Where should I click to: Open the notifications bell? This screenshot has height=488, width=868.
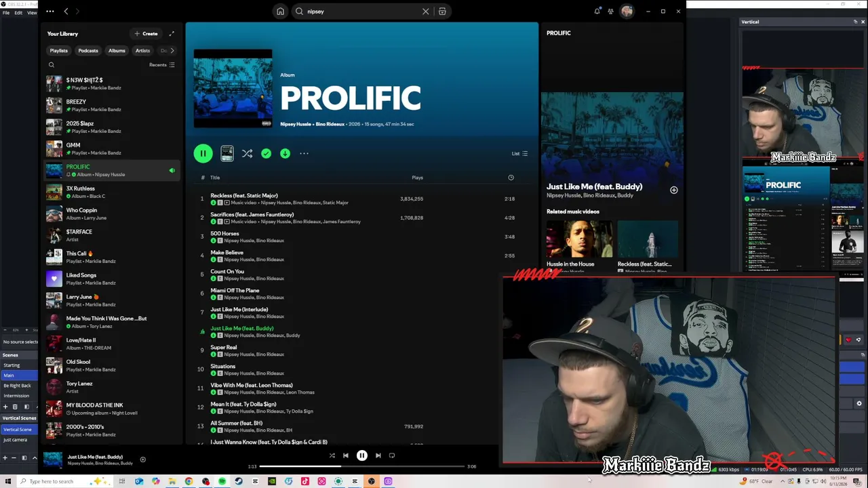coord(597,12)
